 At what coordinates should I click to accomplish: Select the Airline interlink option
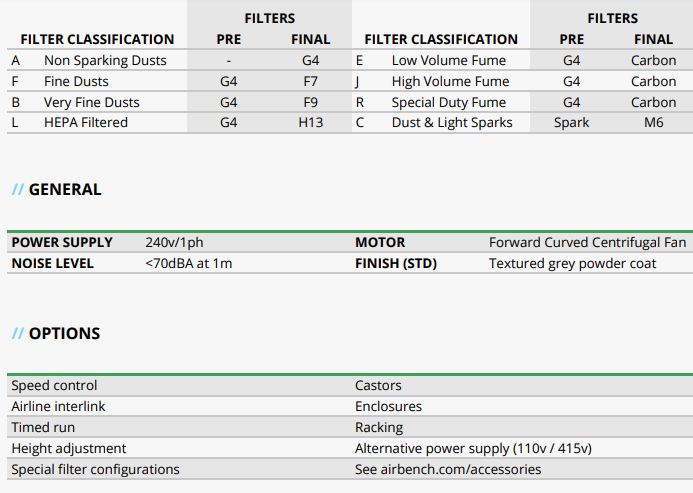58,406
